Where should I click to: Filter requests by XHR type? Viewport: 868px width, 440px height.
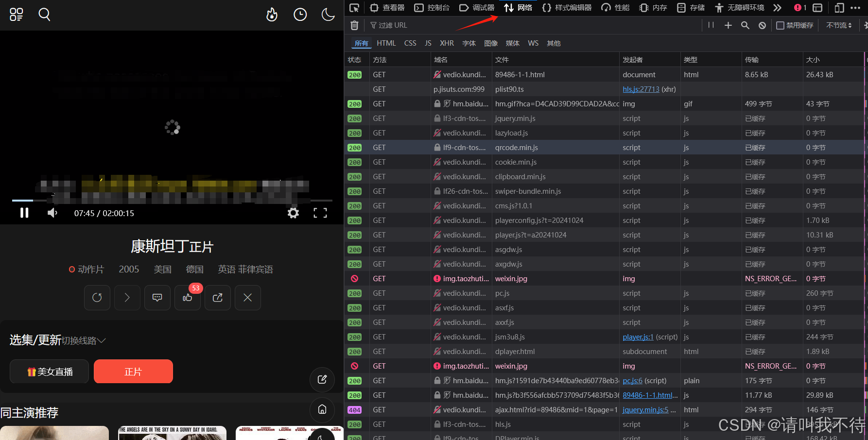447,43
